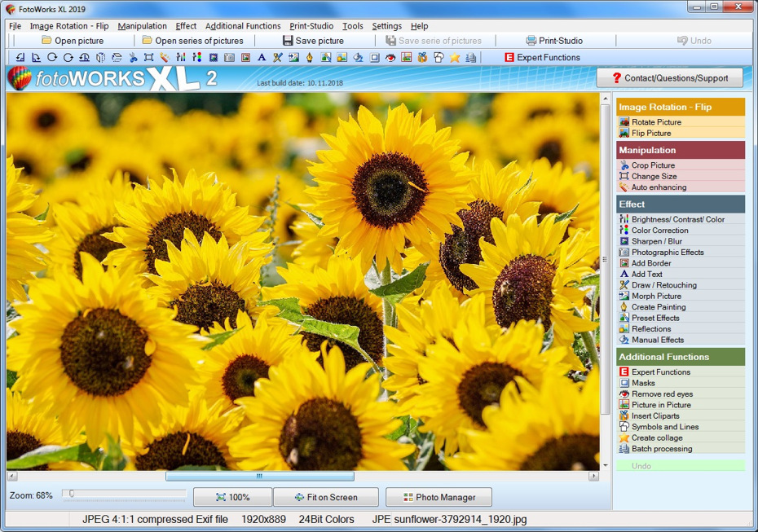
Task: Select the scissors Crop icon in the top toolbar
Action: [133, 58]
